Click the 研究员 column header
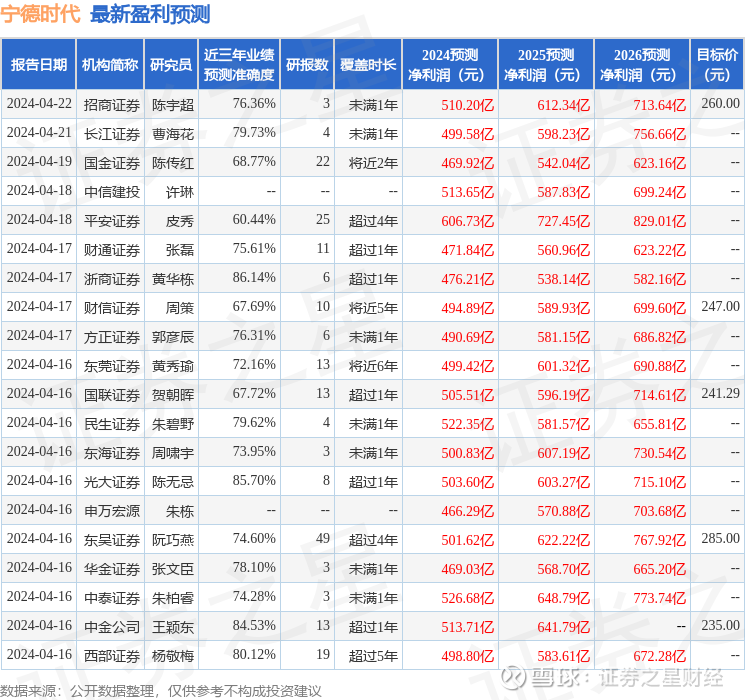This screenshot has width=745, height=700. (171, 65)
